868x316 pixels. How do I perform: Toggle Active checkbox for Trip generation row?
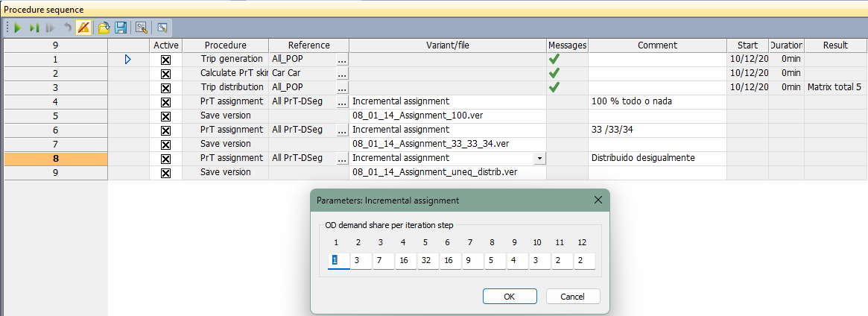tap(165, 60)
